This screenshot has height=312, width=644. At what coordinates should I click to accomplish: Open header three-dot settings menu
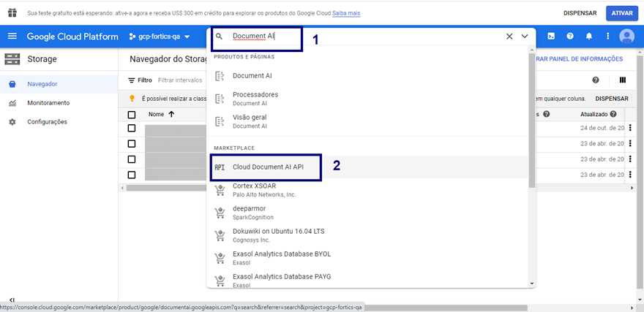click(608, 36)
